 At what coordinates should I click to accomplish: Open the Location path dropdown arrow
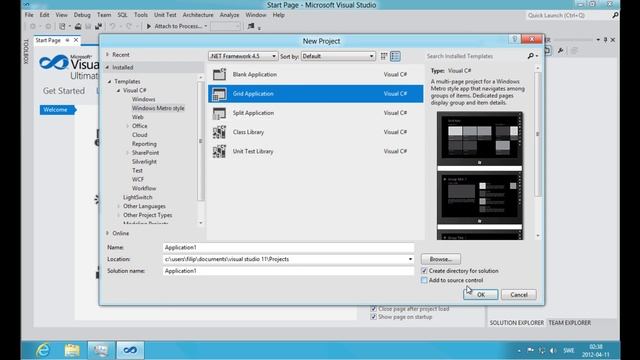point(410,259)
